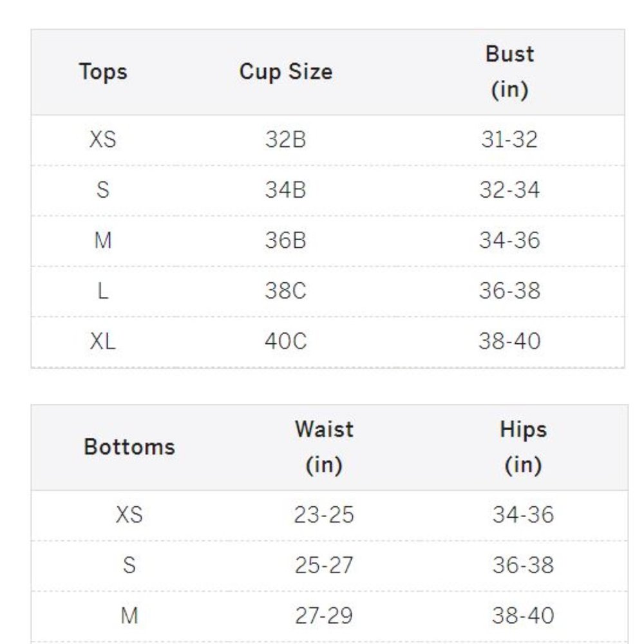Click the 34-36 bust value
This screenshot has height=644, width=644.
(509, 240)
